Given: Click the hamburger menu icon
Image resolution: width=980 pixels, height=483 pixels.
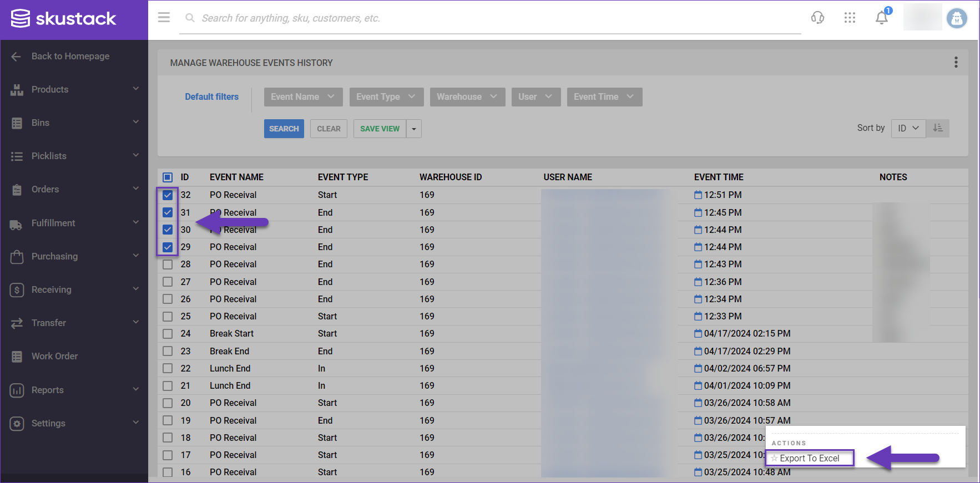Looking at the screenshot, I should 164,18.
